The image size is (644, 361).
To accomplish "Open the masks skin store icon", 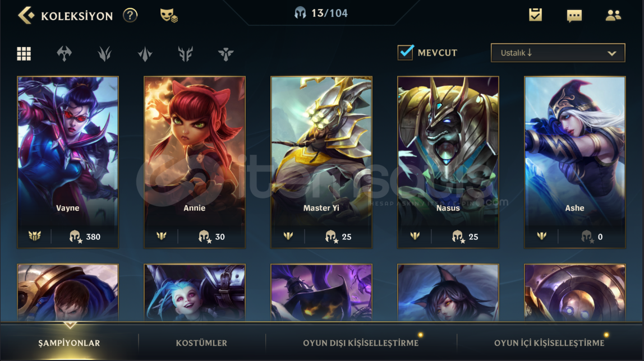I will coord(168,16).
